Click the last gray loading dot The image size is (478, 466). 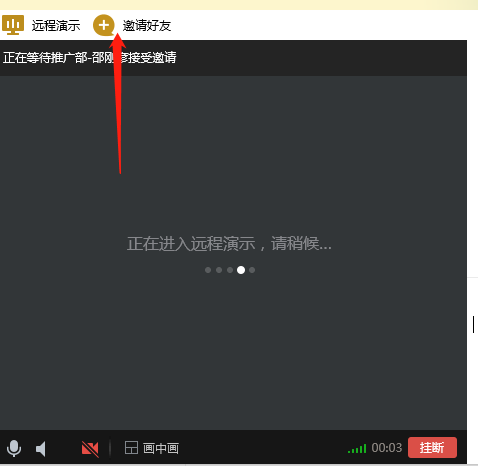pyautogui.click(x=252, y=270)
